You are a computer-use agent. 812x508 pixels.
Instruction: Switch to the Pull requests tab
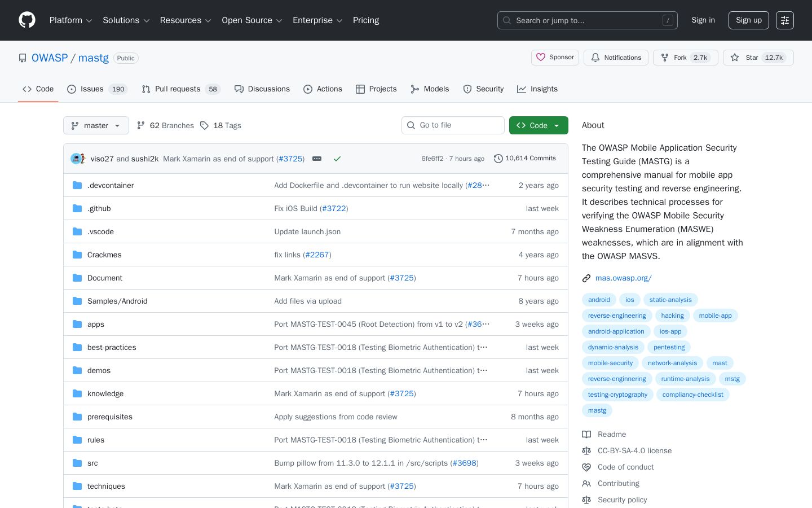180,89
